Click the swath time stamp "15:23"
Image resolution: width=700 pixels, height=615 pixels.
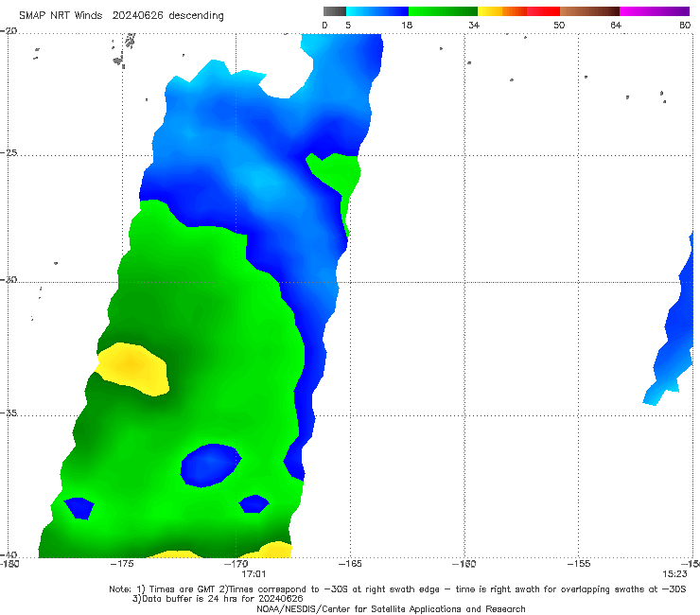tap(674, 573)
